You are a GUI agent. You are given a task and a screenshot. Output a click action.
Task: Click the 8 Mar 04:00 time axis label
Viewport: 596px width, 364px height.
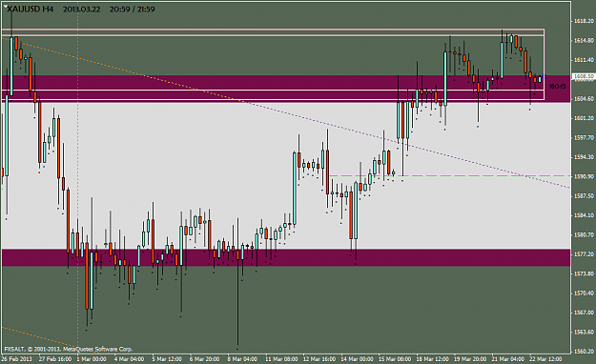[242, 358]
